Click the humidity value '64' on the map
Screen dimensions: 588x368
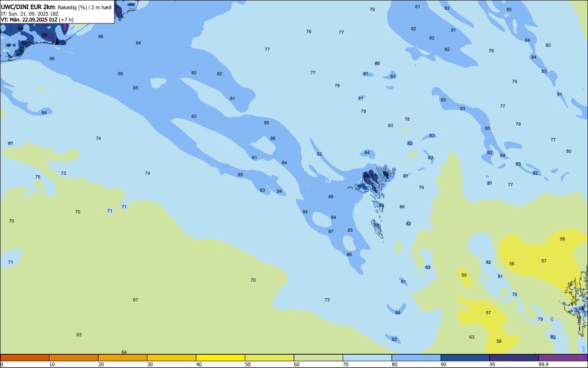[x=124, y=352]
